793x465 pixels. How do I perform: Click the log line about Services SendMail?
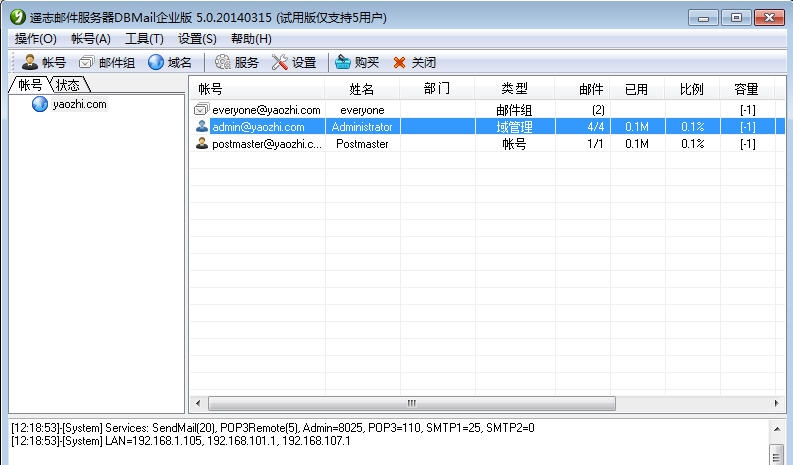pos(273,428)
